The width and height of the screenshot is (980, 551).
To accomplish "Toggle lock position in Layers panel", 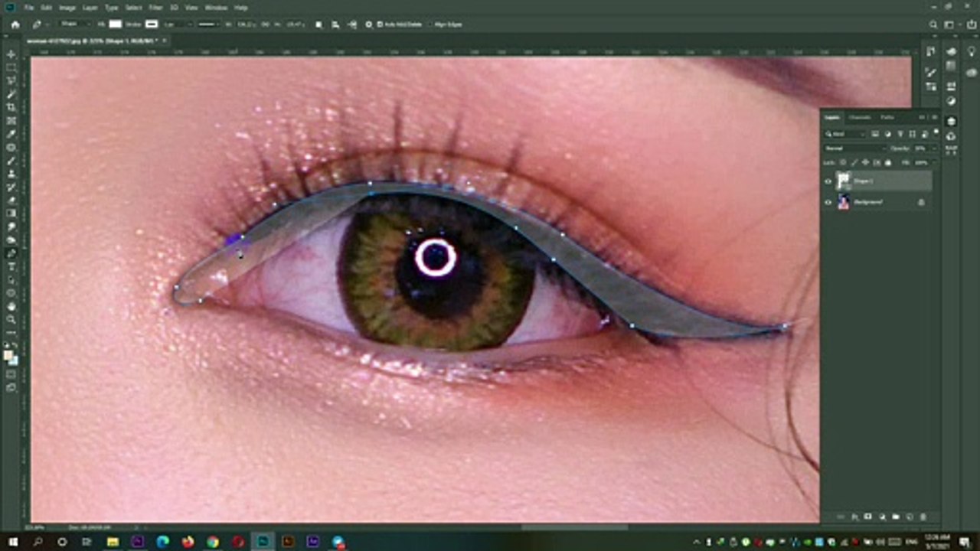I will [x=865, y=162].
